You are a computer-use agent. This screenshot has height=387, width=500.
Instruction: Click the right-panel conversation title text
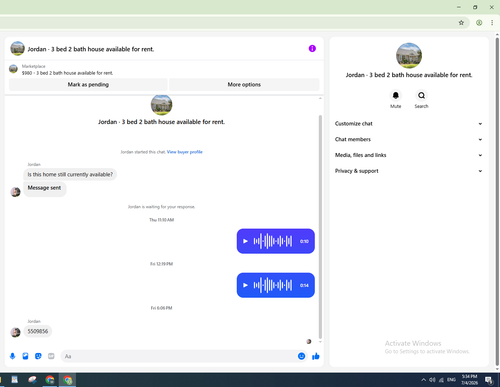click(x=409, y=75)
